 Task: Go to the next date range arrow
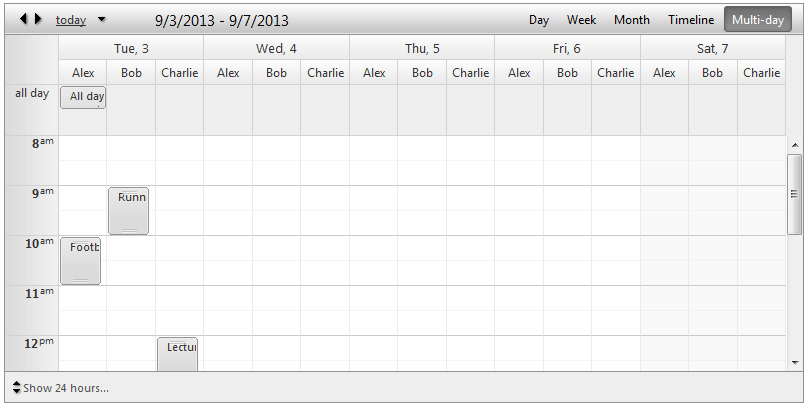(x=39, y=19)
